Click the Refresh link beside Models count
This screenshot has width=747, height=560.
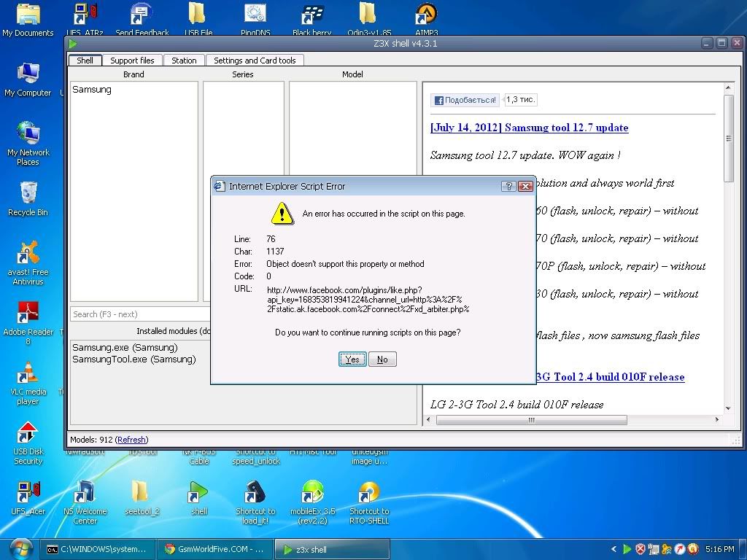tap(132, 440)
